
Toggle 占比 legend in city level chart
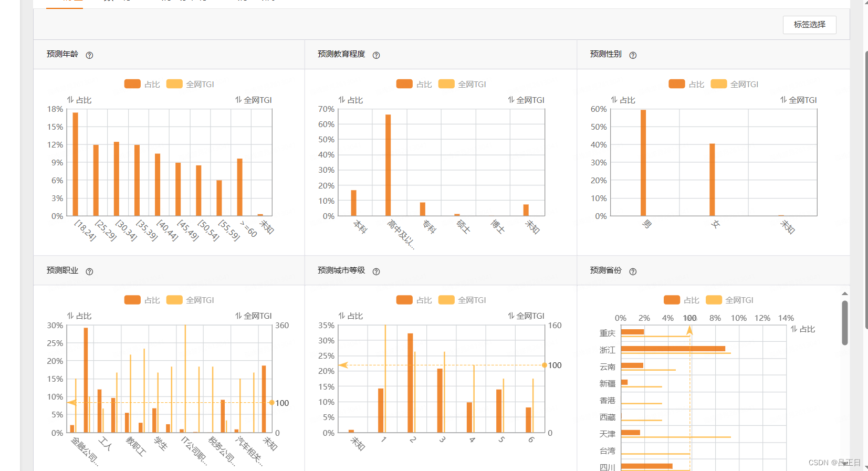pyautogui.click(x=414, y=300)
